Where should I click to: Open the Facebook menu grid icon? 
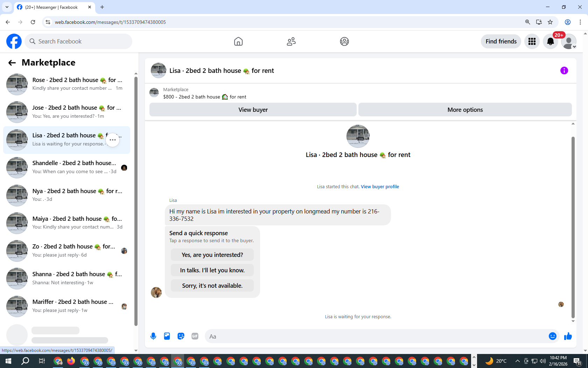click(x=532, y=41)
